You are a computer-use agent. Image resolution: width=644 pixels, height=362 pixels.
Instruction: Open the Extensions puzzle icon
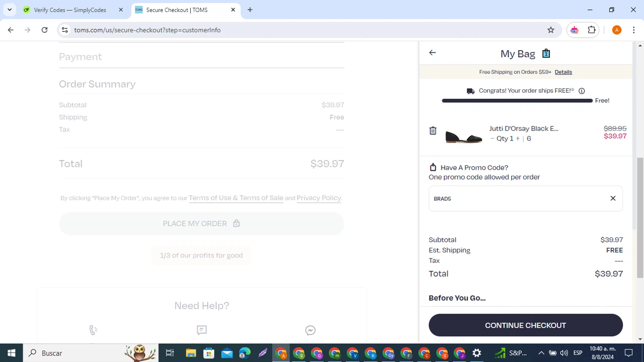(592, 30)
